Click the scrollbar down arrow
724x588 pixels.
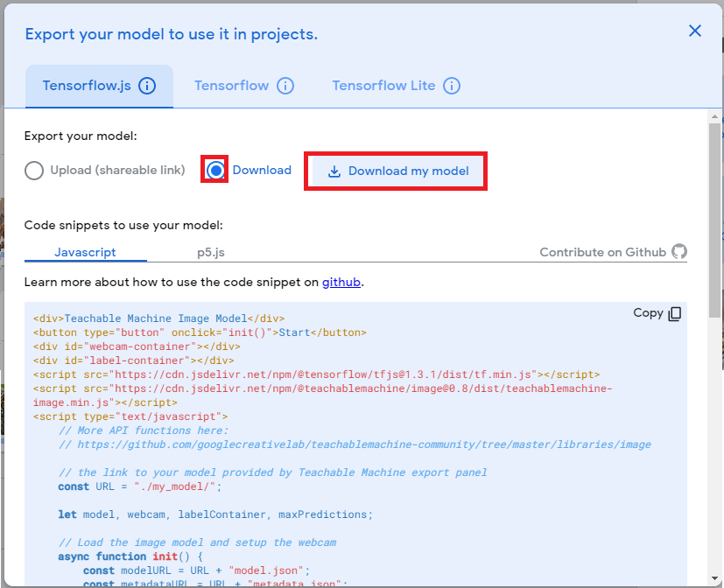[714, 578]
